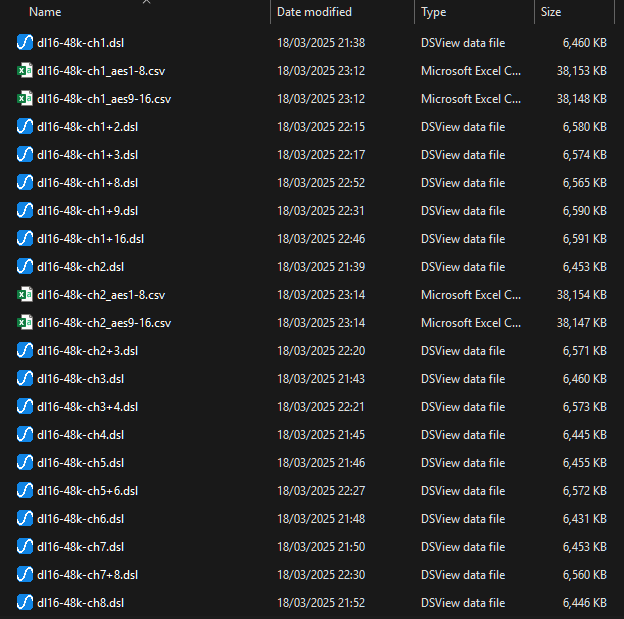The height and width of the screenshot is (619, 624).
Task: Click the size value 38,148 KB
Action: point(581,99)
